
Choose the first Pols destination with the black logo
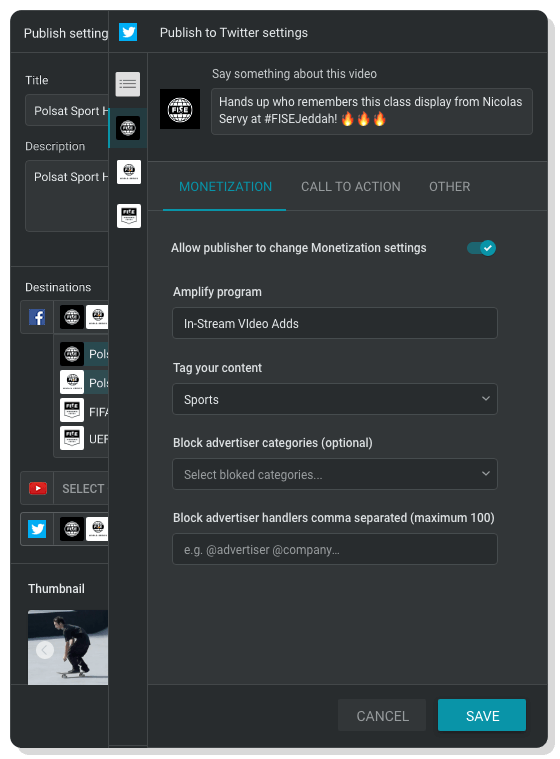pos(84,354)
